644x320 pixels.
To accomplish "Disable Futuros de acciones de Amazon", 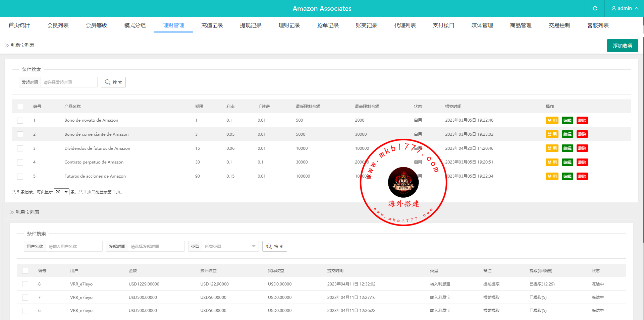I will coord(552,177).
